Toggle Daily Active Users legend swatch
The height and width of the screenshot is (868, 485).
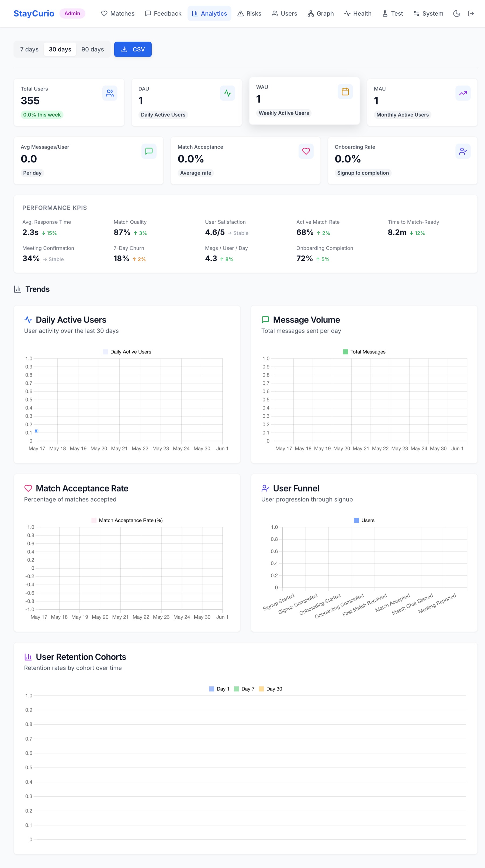tap(105, 352)
